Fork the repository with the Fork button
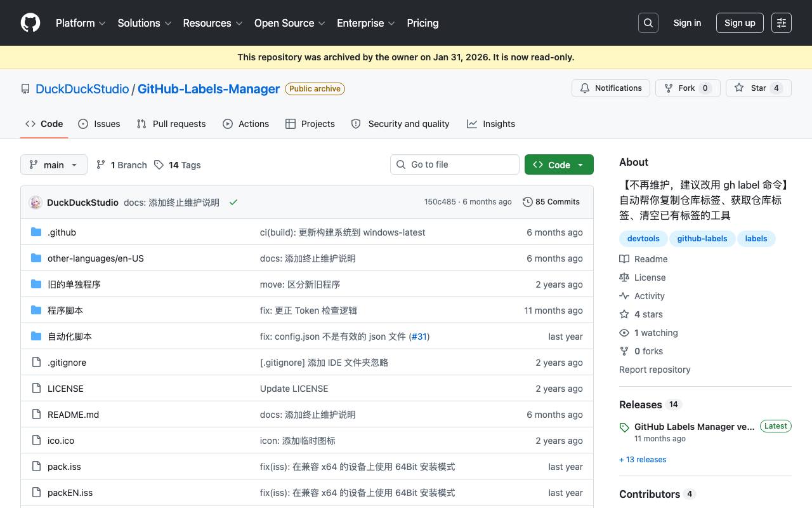812x508 pixels. [x=688, y=88]
